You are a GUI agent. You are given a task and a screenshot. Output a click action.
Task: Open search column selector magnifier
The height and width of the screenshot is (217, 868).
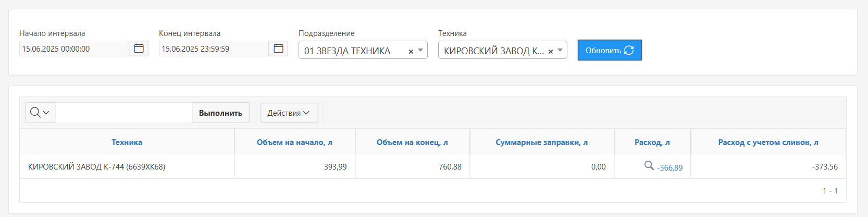40,113
